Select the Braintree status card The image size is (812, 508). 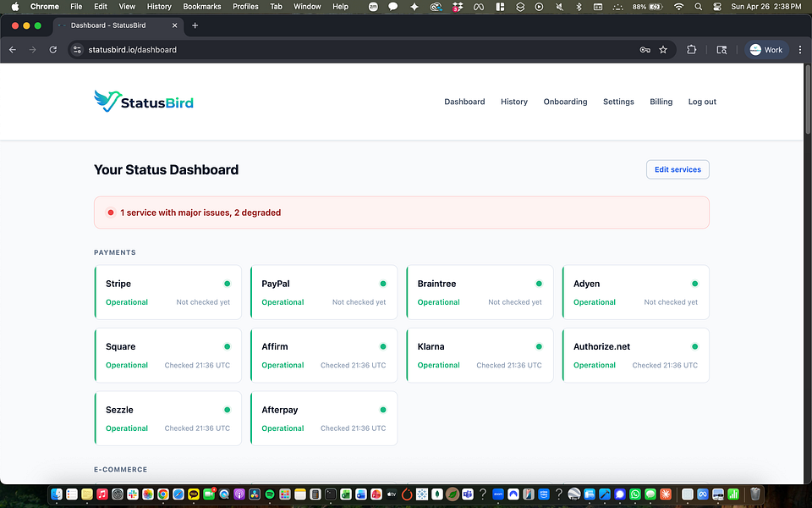click(x=480, y=292)
